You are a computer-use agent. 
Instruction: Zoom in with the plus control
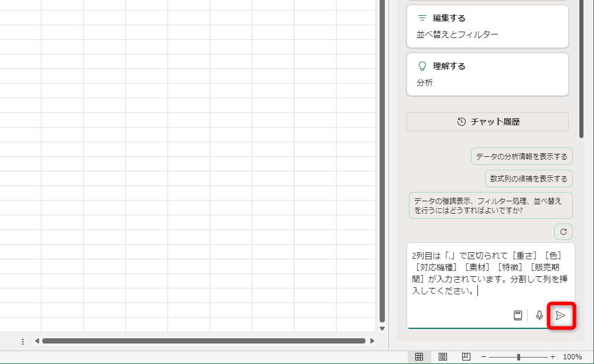(551, 356)
